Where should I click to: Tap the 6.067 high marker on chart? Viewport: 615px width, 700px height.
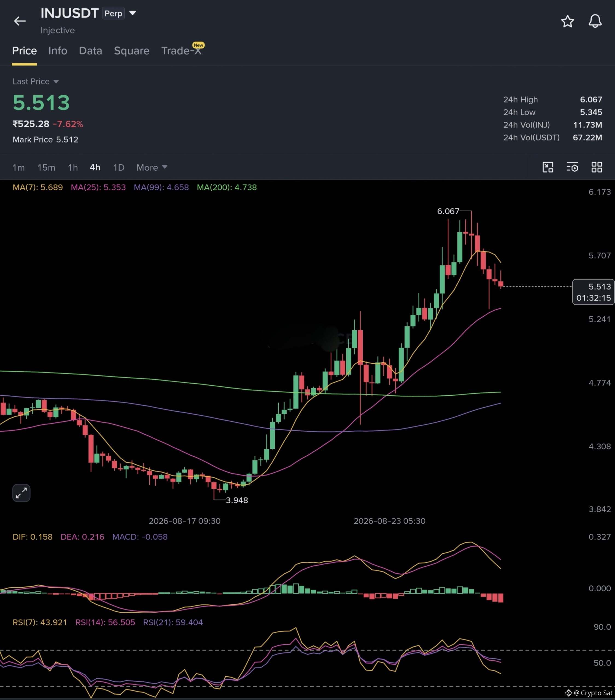pos(448,211)
